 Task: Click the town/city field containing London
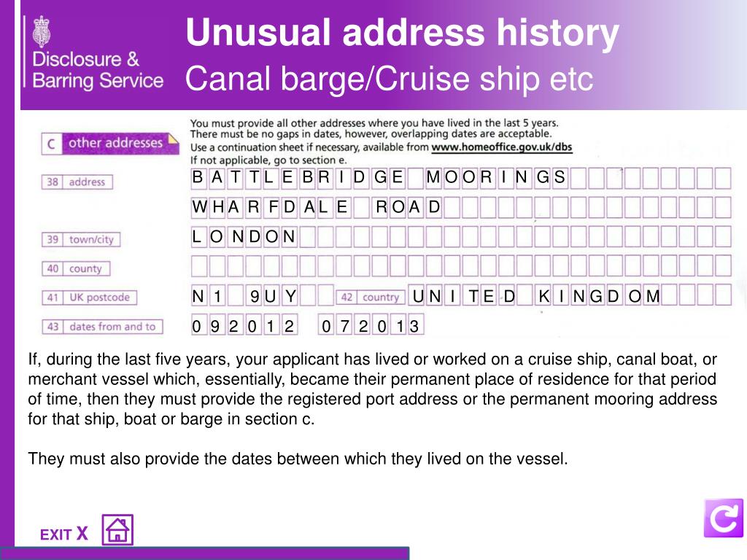[x=461, y=236]
